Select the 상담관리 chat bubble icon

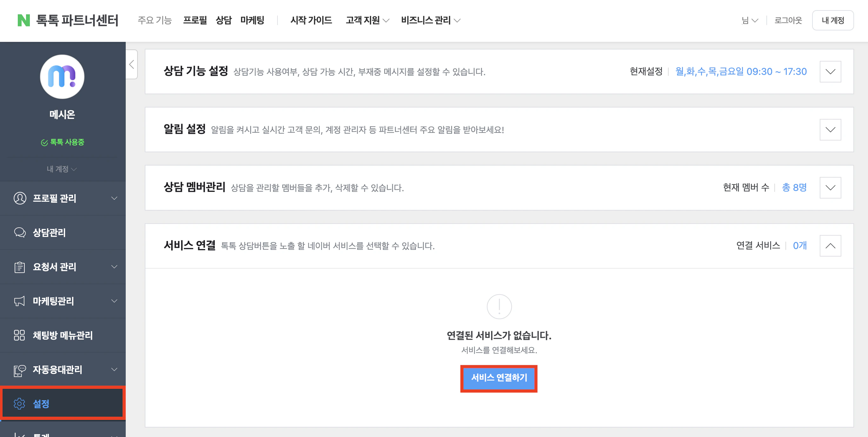pos(20,233)
